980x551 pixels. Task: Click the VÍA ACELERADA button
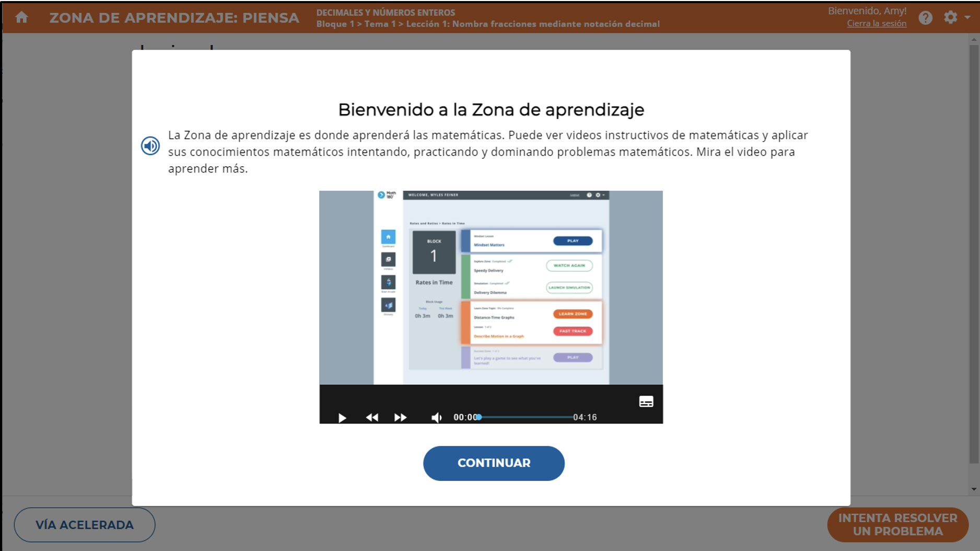click(x=85, y=525)
